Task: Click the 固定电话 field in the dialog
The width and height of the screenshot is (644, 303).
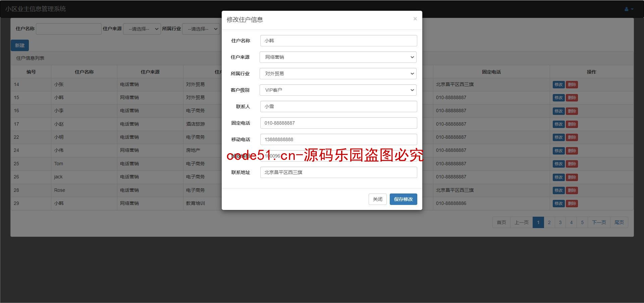Action: [x=338, y=123]
